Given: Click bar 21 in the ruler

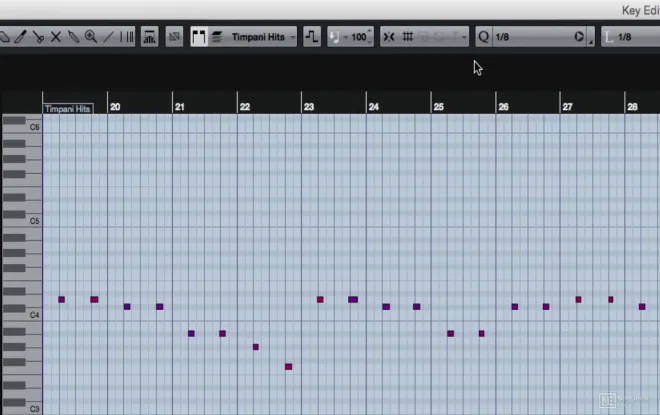Looking at the screenshot, I should point(180,107).
